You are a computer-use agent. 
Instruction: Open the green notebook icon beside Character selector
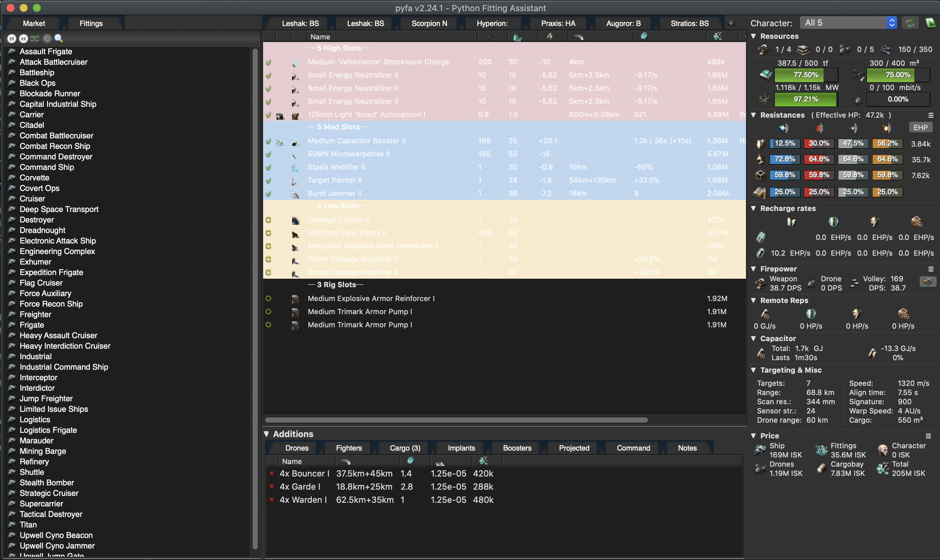931,23
